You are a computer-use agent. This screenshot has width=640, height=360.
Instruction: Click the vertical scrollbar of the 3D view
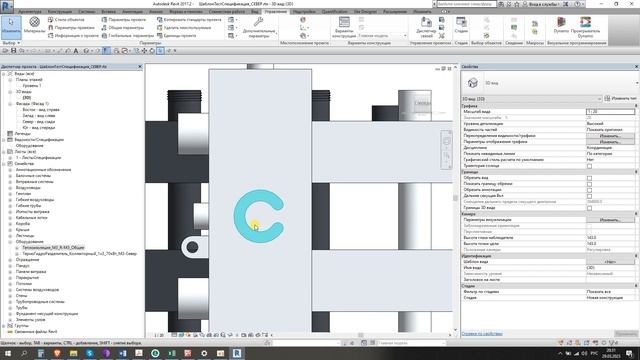pos(456,198)
